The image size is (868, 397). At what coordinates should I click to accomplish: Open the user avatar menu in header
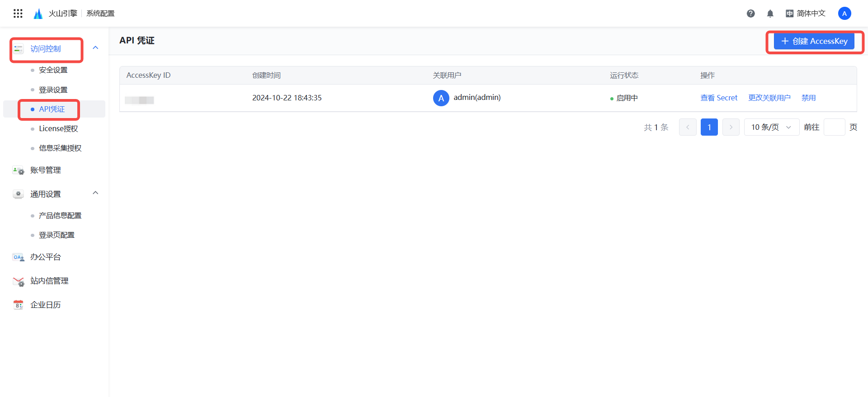844,14
